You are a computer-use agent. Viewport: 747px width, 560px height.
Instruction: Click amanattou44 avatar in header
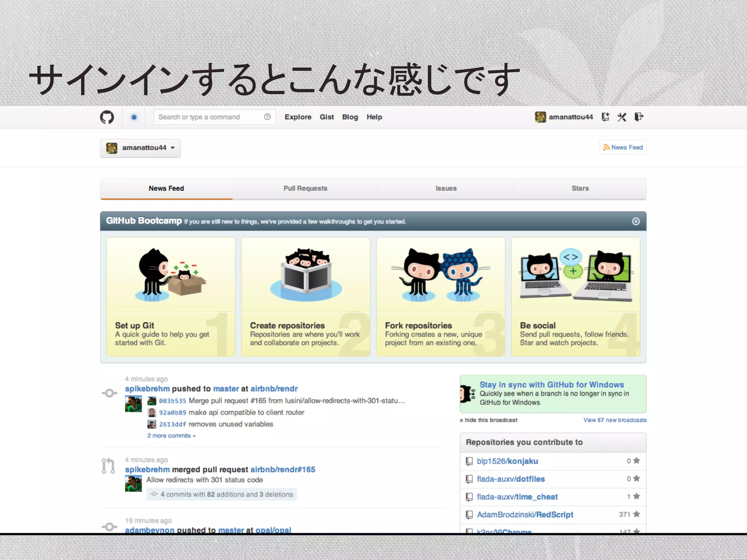pos(540,117)
